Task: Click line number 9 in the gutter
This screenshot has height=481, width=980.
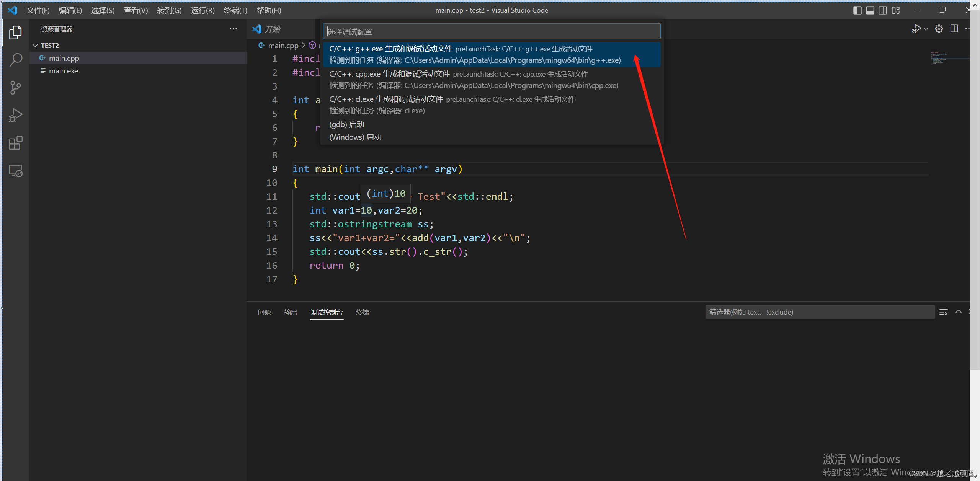Action: [274, 169]
